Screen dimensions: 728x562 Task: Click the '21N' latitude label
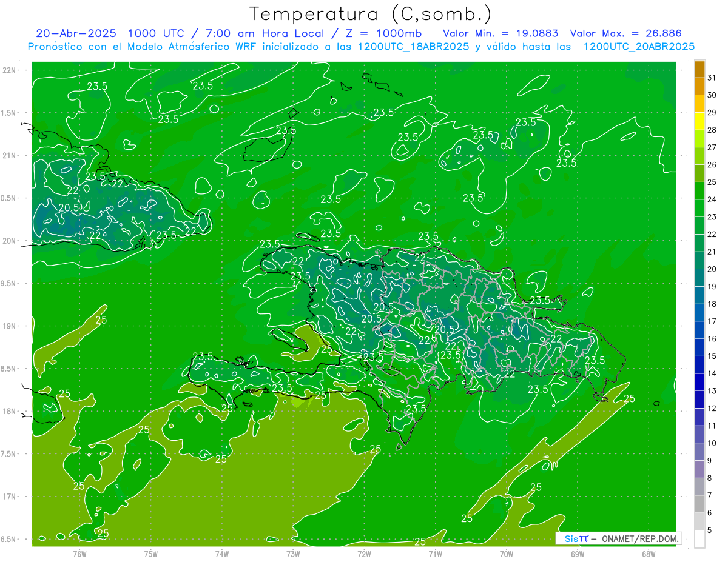tap(10, 155)
